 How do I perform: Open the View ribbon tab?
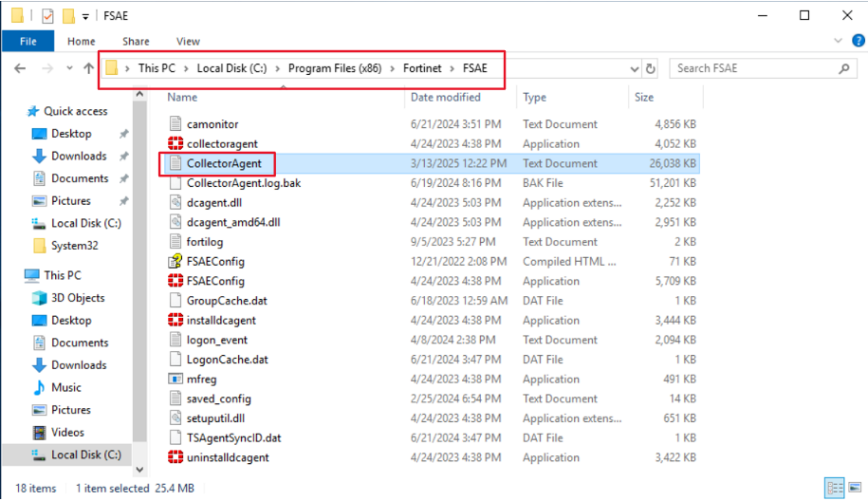point(188,41)
